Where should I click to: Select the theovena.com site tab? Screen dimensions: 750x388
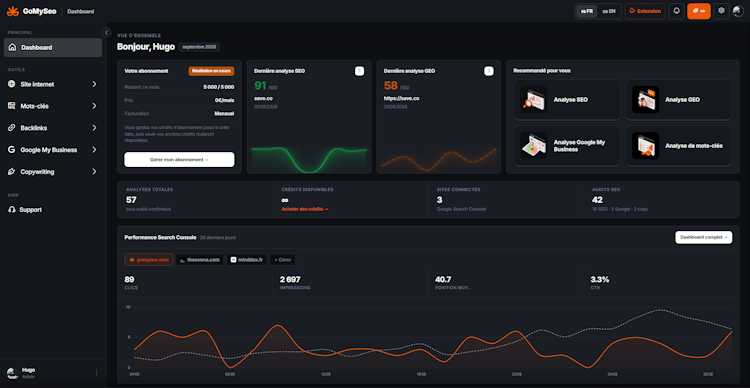pyautogui.click(x=200, y=260)
